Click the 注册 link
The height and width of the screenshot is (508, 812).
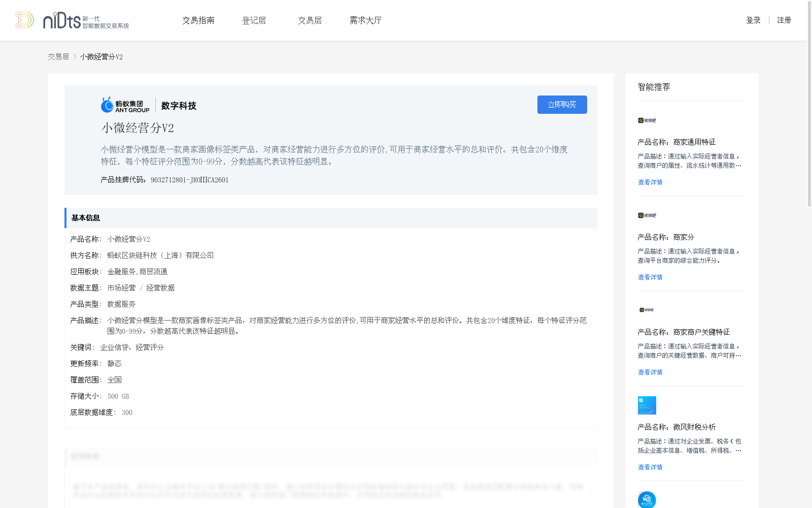coord(784,20)
